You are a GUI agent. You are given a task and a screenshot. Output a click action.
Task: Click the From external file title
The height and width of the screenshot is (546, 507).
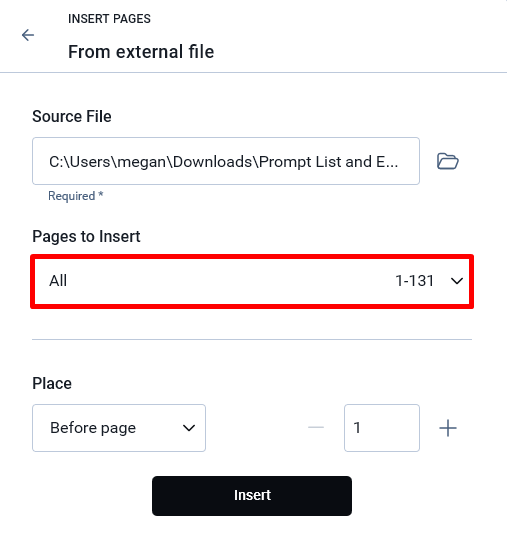141,52
